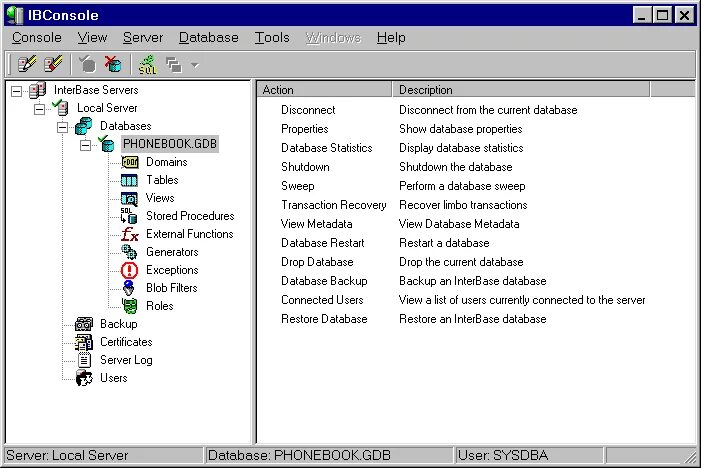
Task: Select the Database Restart action
Action: click(322, 243)
